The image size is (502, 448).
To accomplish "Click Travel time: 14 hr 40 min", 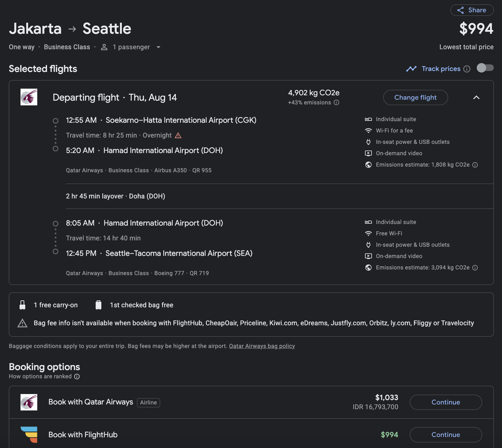I will (103, 238).
